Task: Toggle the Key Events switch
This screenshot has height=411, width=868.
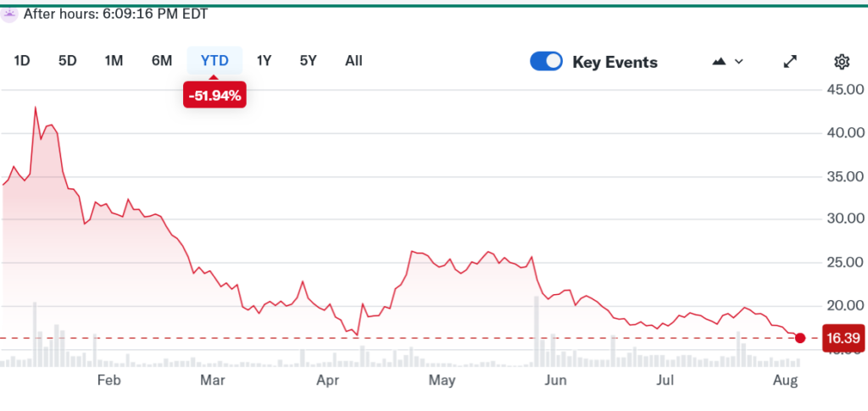Action: [546, 61]
